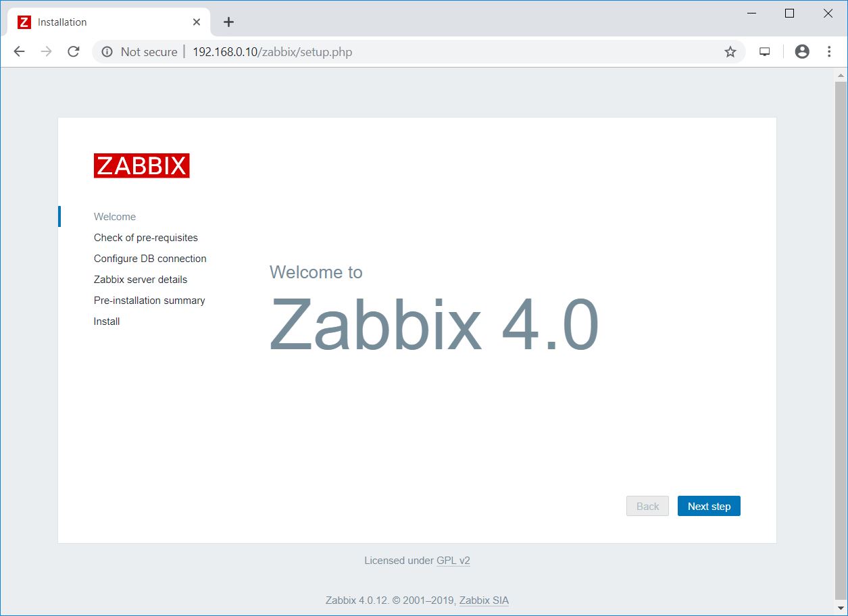Bookmark page with the star icon
The width and height of the screenshot is (848, 616).
[x=730, y=52]
